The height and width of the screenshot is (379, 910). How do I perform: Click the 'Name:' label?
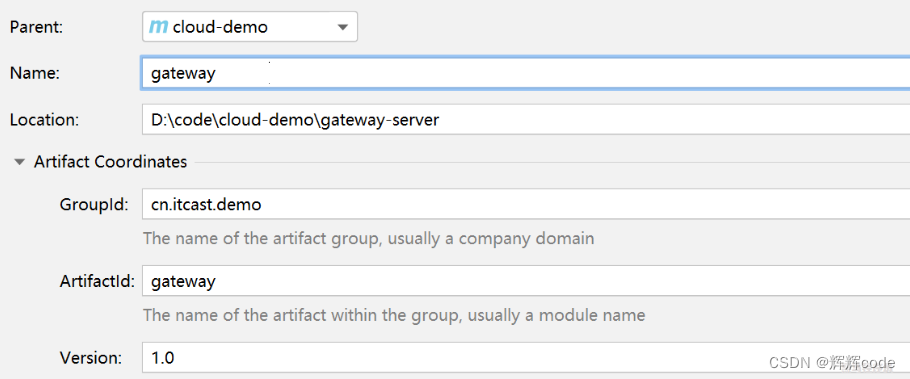point(35,73)
